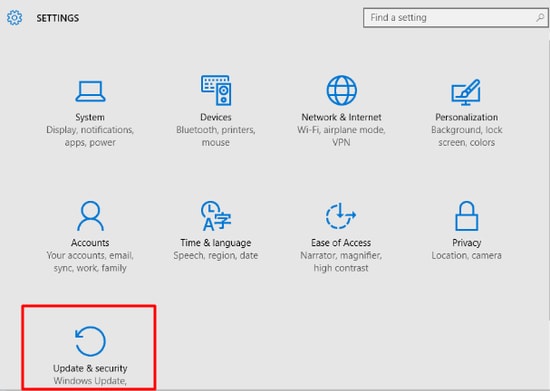
Task: Click the SETTINGS title text
Action: [x=58, y=18]
